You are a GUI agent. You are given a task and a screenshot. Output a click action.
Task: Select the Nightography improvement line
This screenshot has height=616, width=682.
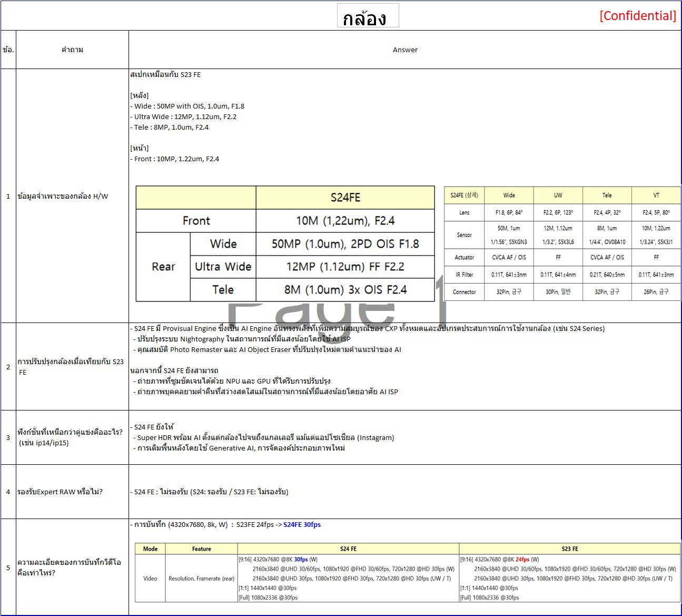(242, 339)
